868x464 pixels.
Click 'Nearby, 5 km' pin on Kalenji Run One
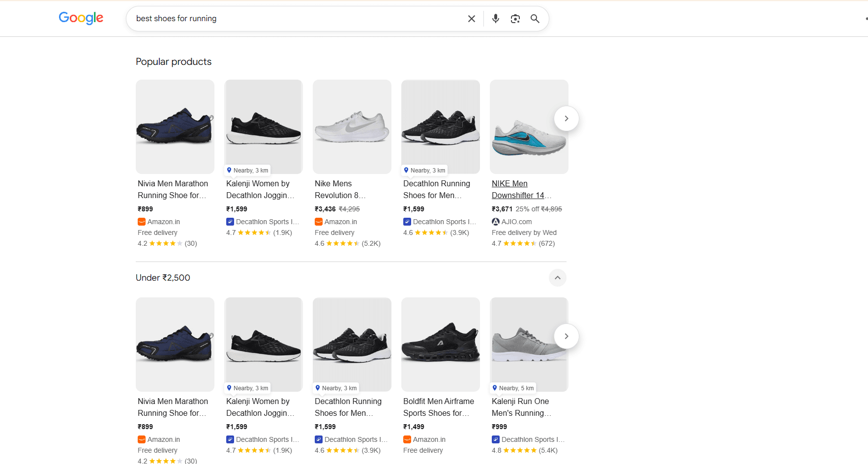point(513,388)
